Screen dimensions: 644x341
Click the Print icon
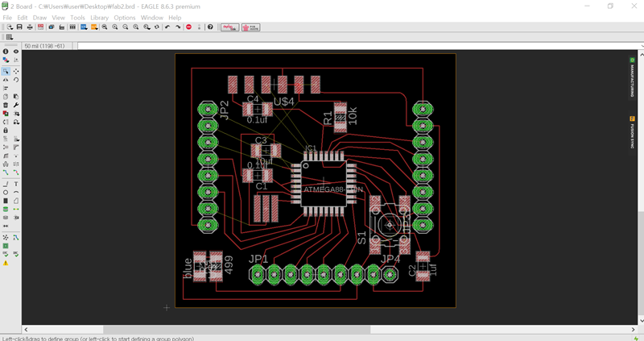[x=30, y=27]
